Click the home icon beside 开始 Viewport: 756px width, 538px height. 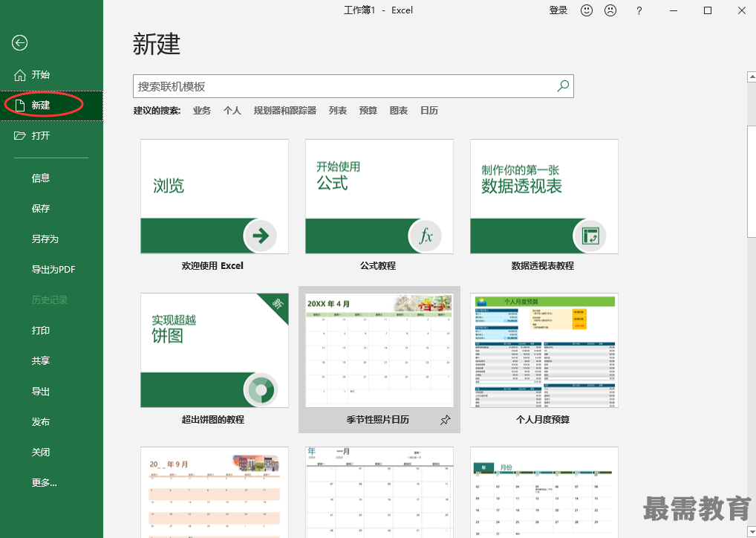[x=20, y=75]
